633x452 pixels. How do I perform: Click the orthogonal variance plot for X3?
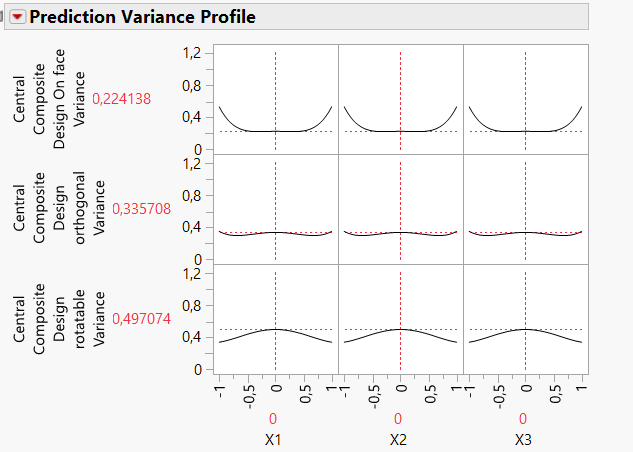coord(526,209)
